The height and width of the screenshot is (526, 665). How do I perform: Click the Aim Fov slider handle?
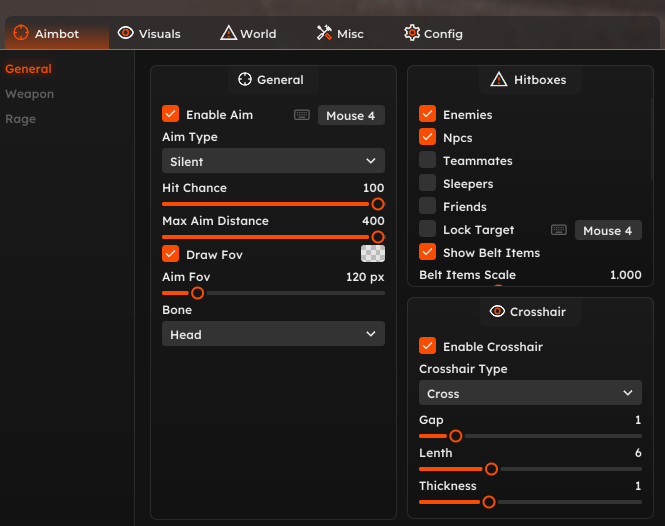click(198, 293)
